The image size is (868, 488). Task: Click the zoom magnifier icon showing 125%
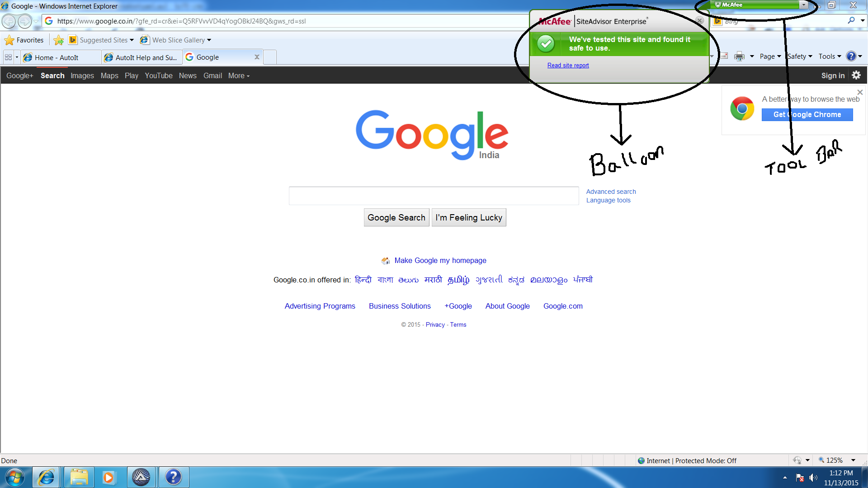click(821, 460)
